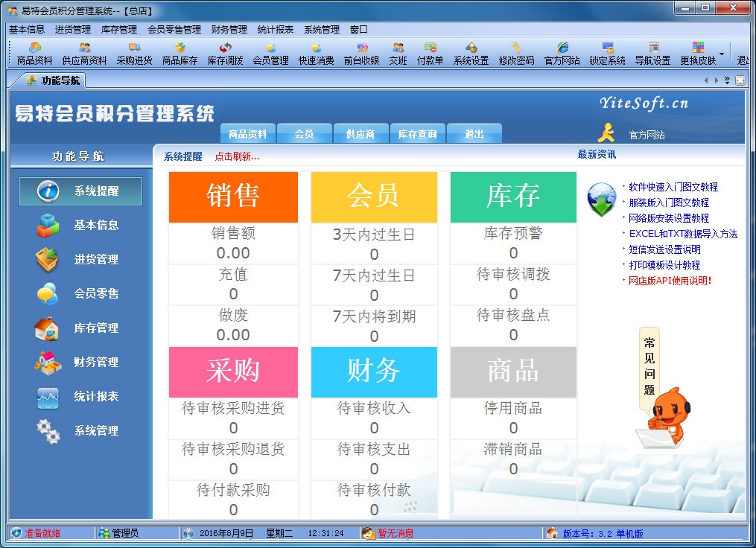This screenshot has height=548, width=756.
Task: Click 常见问题 mascot helper
Action: [x=663, y=388]
